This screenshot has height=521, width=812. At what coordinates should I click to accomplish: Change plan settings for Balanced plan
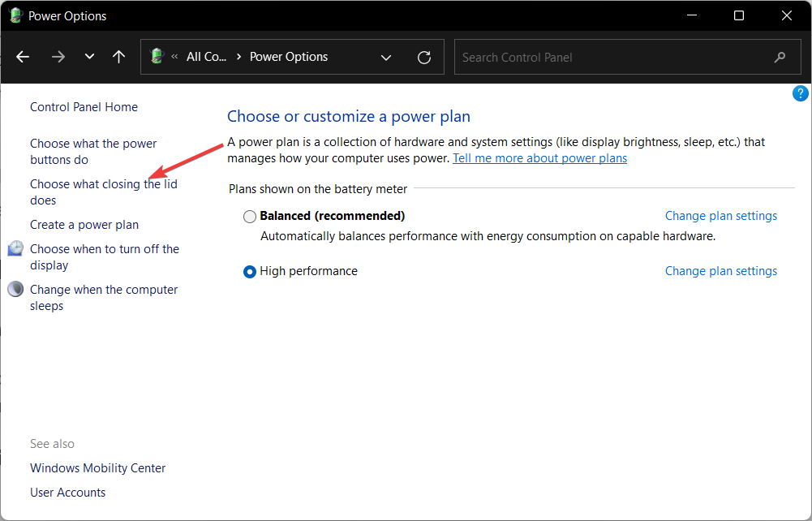[x=720, y=216]
